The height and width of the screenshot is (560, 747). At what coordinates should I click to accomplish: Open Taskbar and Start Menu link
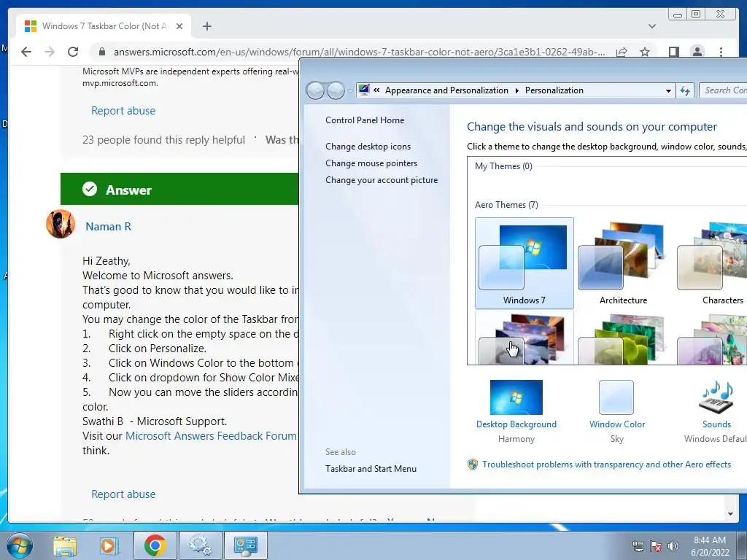click(x=371, y=469)
